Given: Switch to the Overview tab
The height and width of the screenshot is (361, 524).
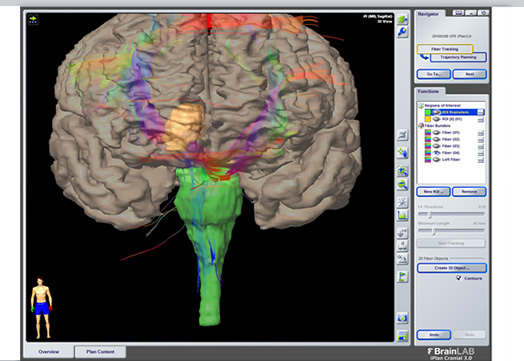Looking at the screenshot, I should click(49, 352).
